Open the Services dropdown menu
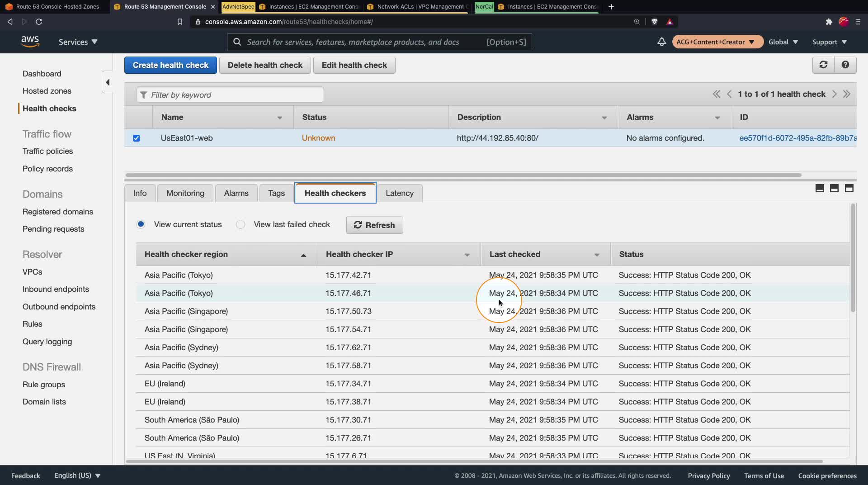Image resolution: width=868 pixels, height=485 pixels. pos(78,42)
